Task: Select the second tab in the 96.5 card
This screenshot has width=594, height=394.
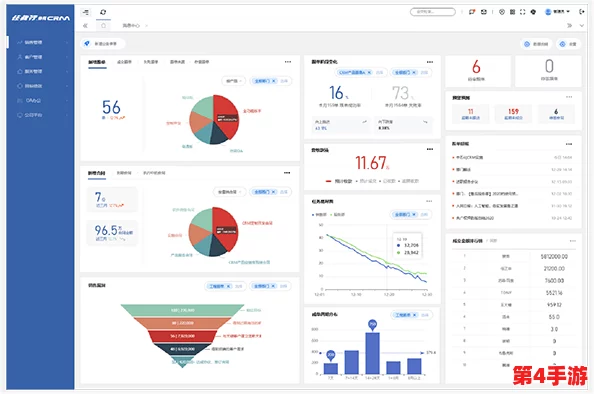Action: pos(124,173)
